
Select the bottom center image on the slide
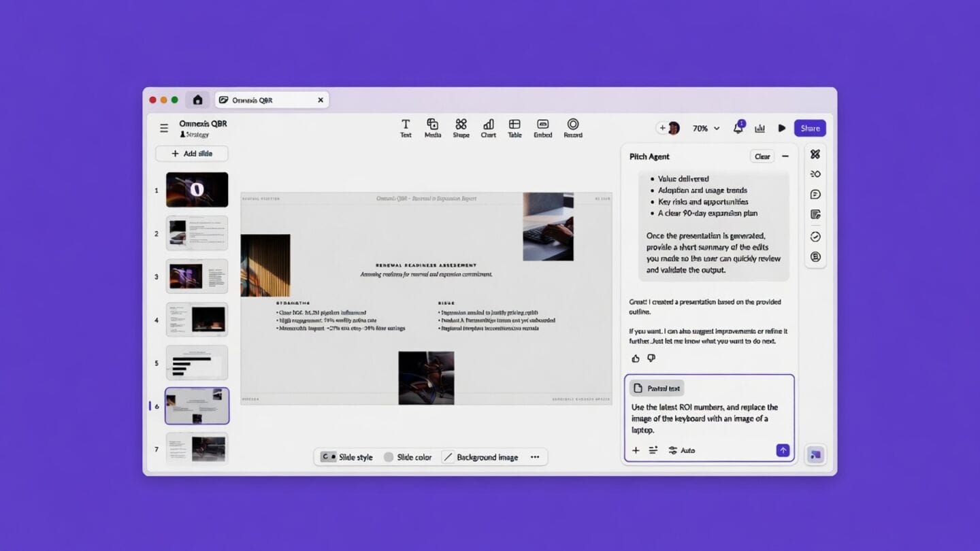click(426, 378)
